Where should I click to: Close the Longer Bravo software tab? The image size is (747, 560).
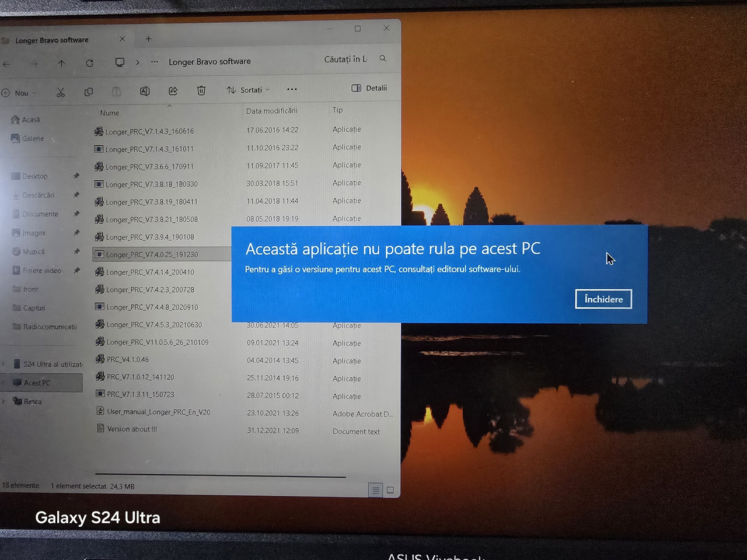click(122, 39)
